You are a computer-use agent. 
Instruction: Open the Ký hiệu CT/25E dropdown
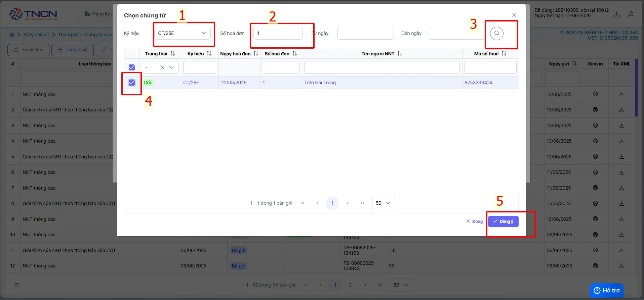[183, 33]
